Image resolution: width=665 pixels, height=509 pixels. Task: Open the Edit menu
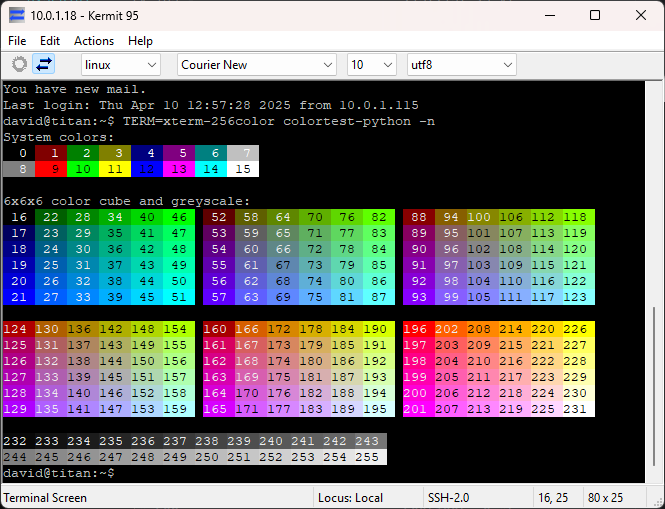[x=50, y=41]
